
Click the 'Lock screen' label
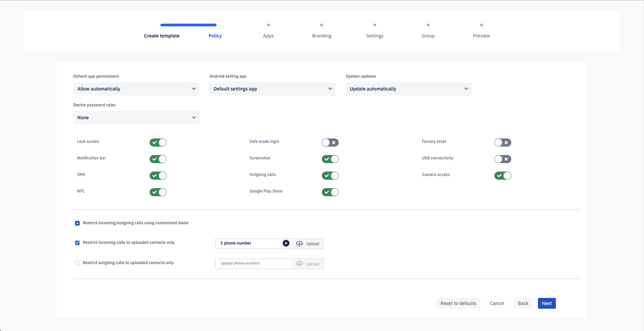(x=88, y=142)
